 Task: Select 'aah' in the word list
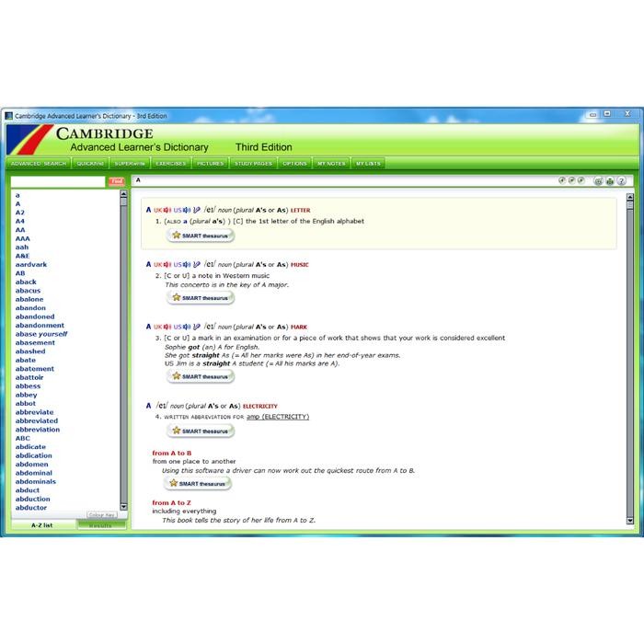pyautogui.click(x=22, y=247)
